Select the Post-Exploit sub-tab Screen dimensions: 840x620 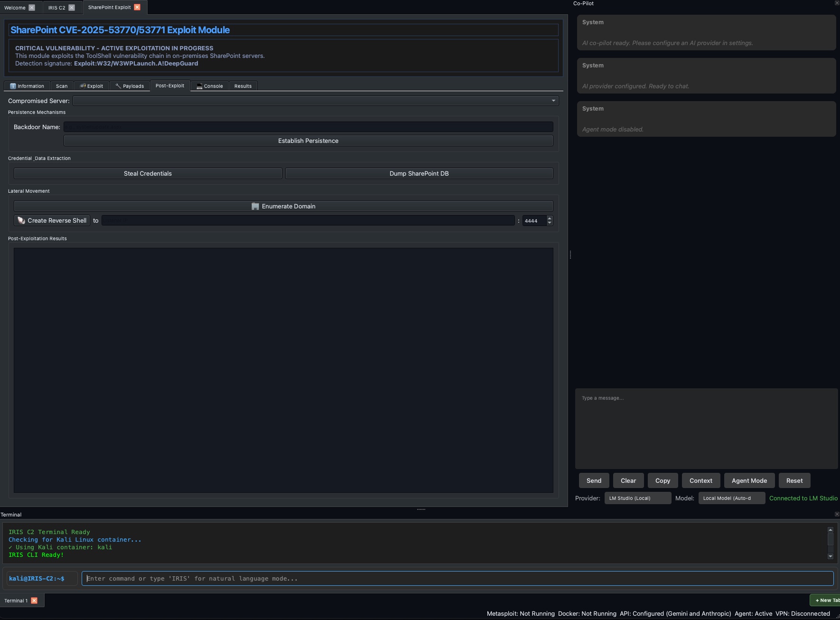pos(170,85)
